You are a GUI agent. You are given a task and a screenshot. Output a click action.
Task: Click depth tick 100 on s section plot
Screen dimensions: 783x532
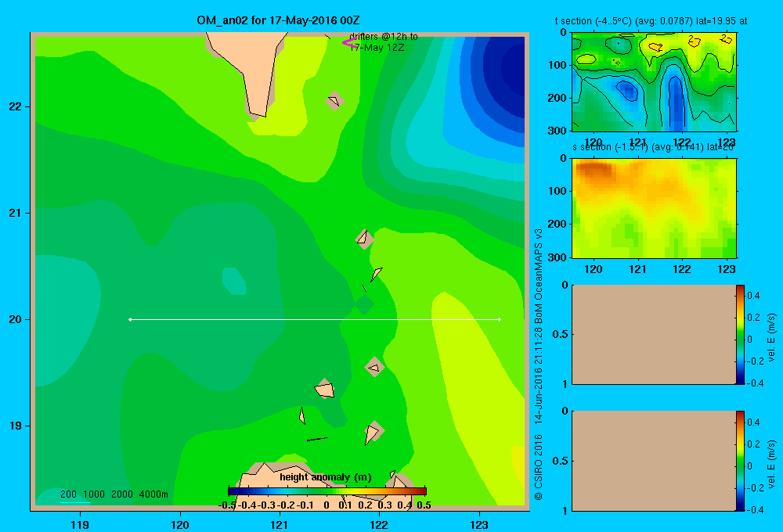click(557, 191)
